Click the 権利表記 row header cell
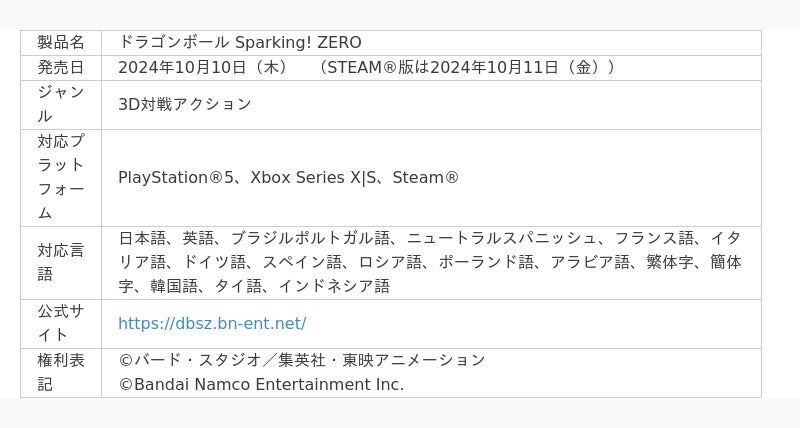This screenshot has height=428, width=800. (x=61, y=372)
